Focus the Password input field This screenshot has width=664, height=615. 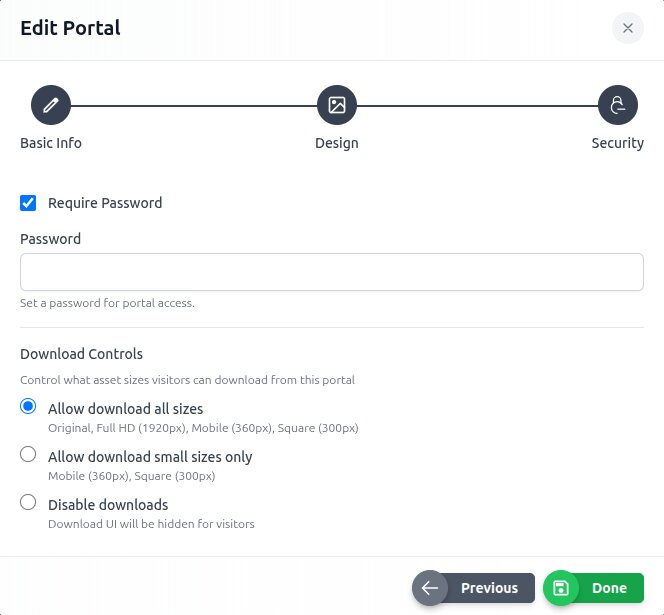click(x=331, y=272)
